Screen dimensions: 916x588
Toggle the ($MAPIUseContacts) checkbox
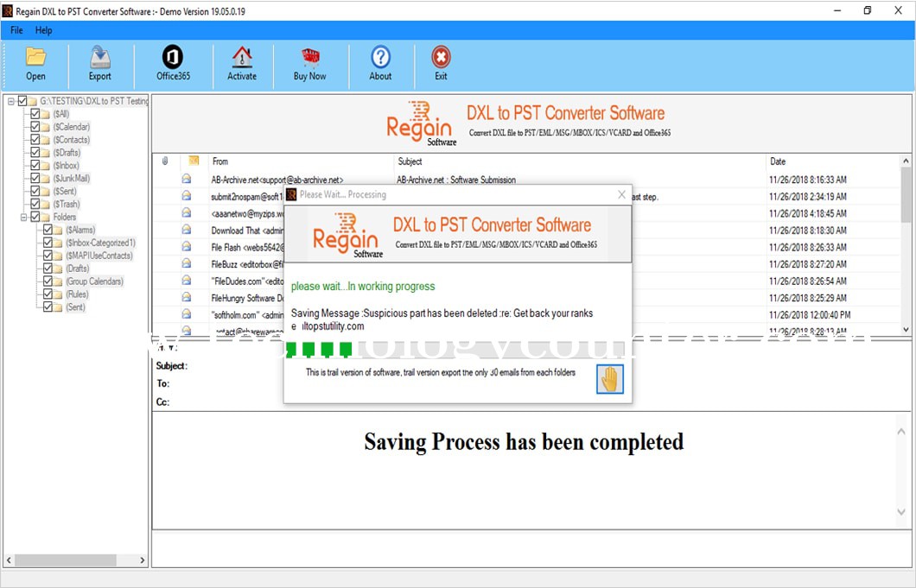click(x=48, y=256)
